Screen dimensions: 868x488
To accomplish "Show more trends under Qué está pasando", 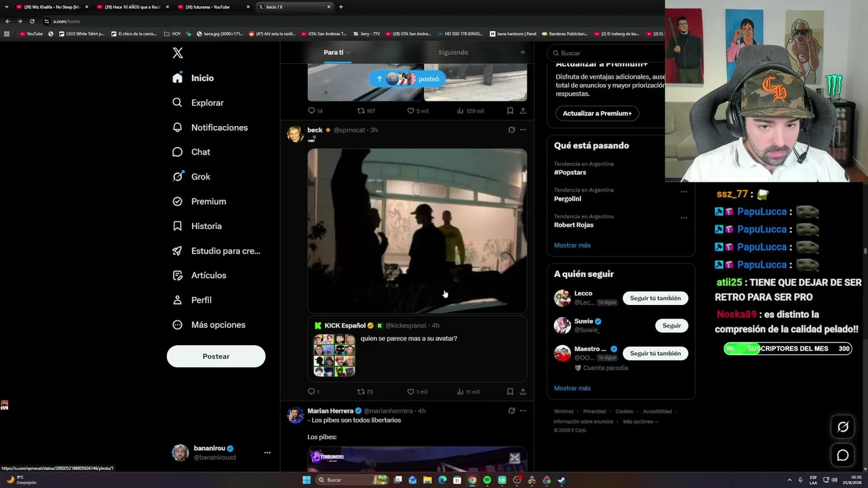I will point(572,245).
